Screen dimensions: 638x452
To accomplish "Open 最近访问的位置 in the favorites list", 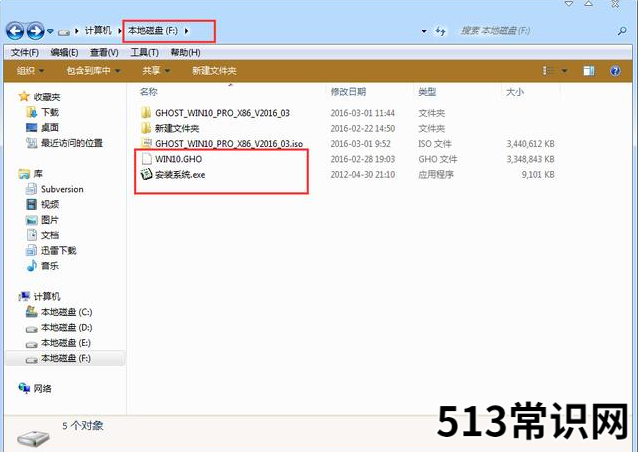I will tap(72, 143).
